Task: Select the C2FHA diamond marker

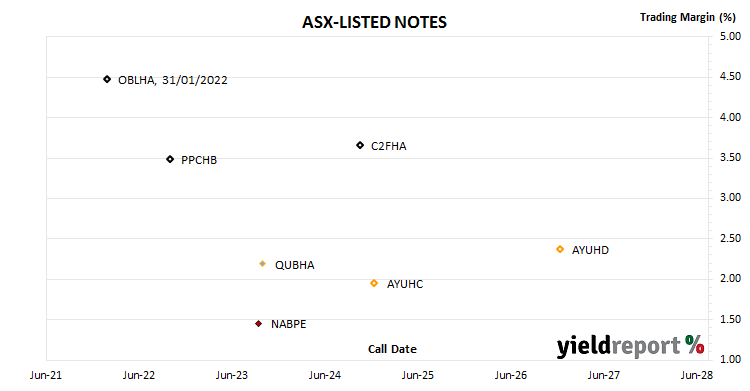Action: click(x=360, y=145)
